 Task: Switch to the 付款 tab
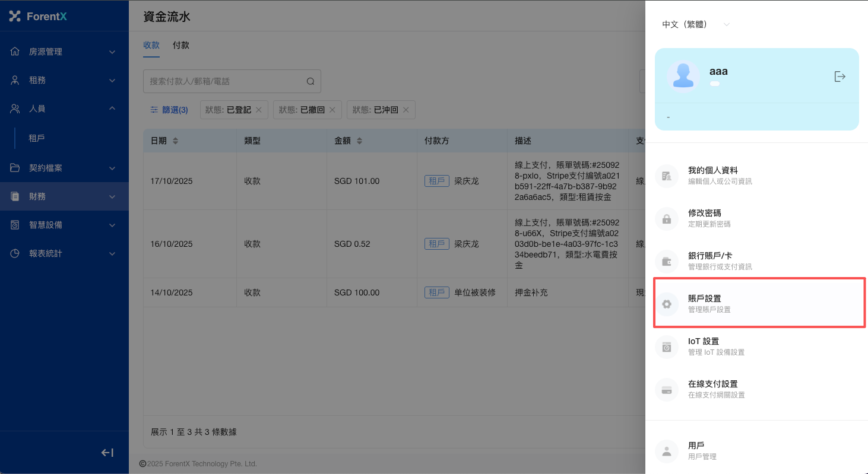(x=181, y=45)
